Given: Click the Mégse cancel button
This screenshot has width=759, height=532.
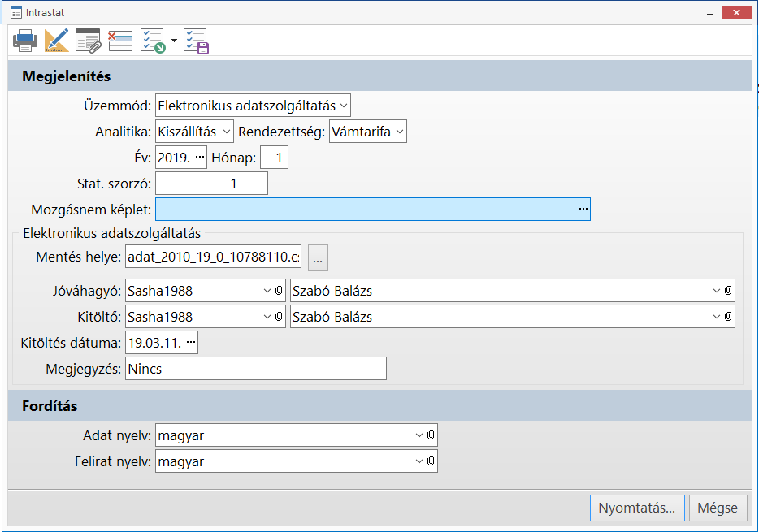Looking at the screenshot, I should (x=718, y=508).
